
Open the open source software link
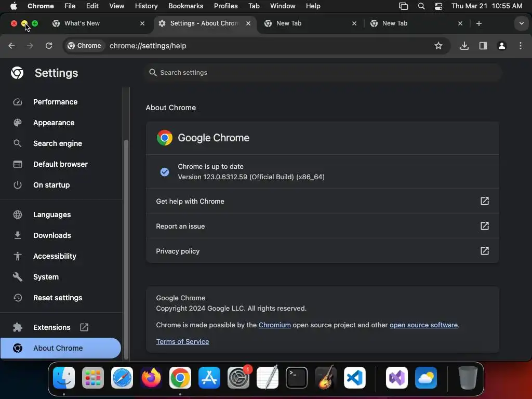tap(423, 325)
